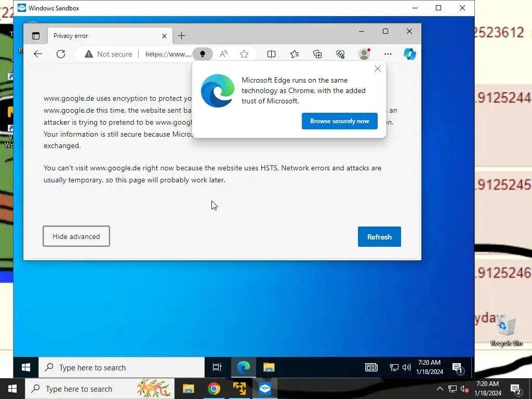Click Windows Sandbox title bar icon
The height and width of the screenshot is (399, 532).
click(22, 8)
